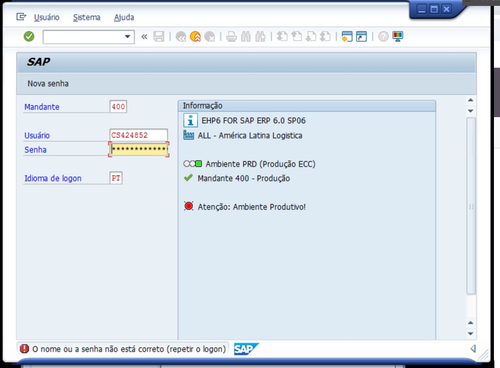Go to First Page icon
The image size is (500, 368).
tap(282, 37)
